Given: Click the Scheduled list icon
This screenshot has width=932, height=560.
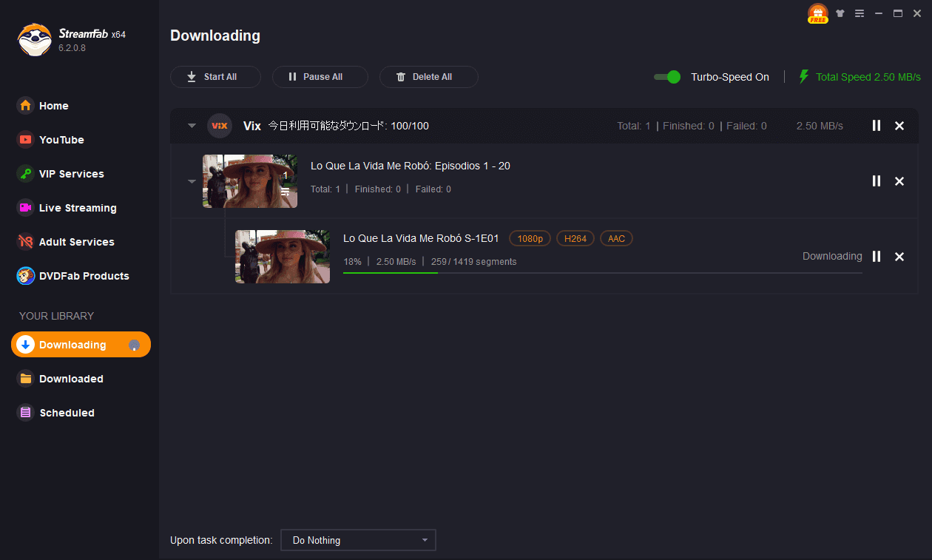Looking at the screenshot, I should [x=26, y=413].
